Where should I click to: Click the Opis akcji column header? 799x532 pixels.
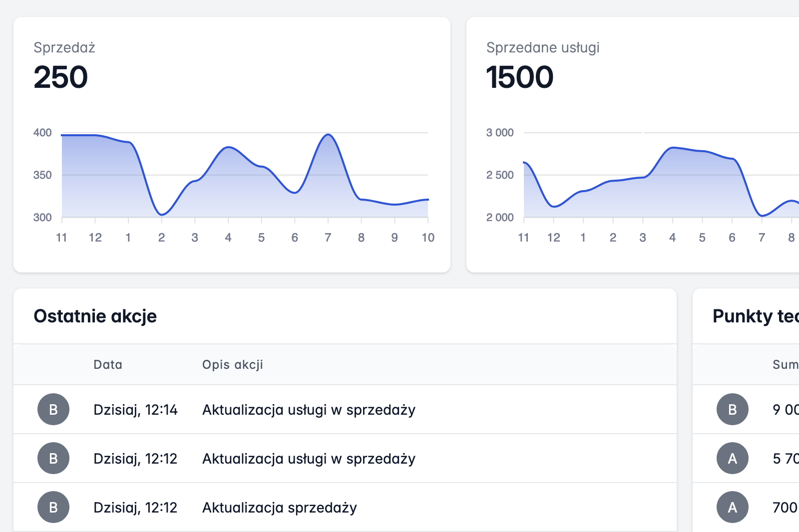233,364
